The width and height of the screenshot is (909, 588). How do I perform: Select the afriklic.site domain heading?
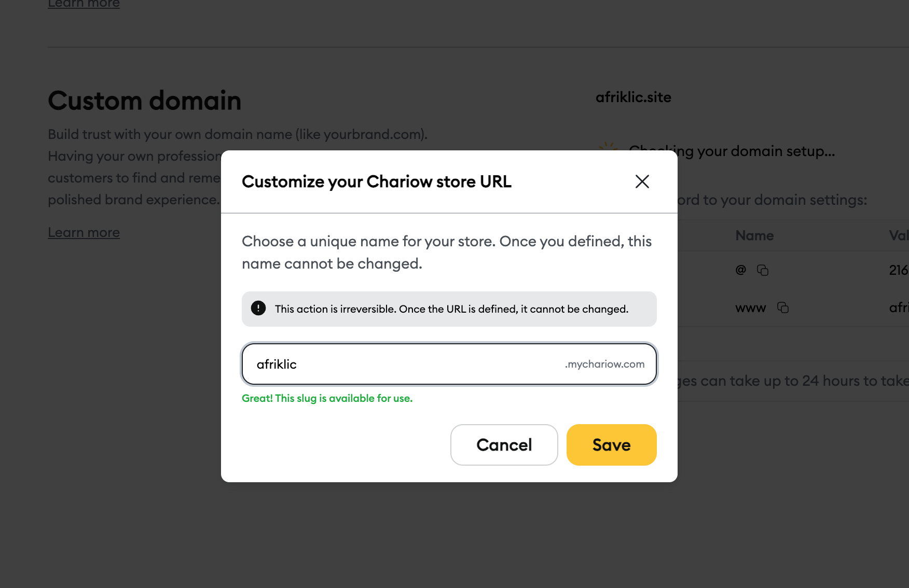coord(633,97)
